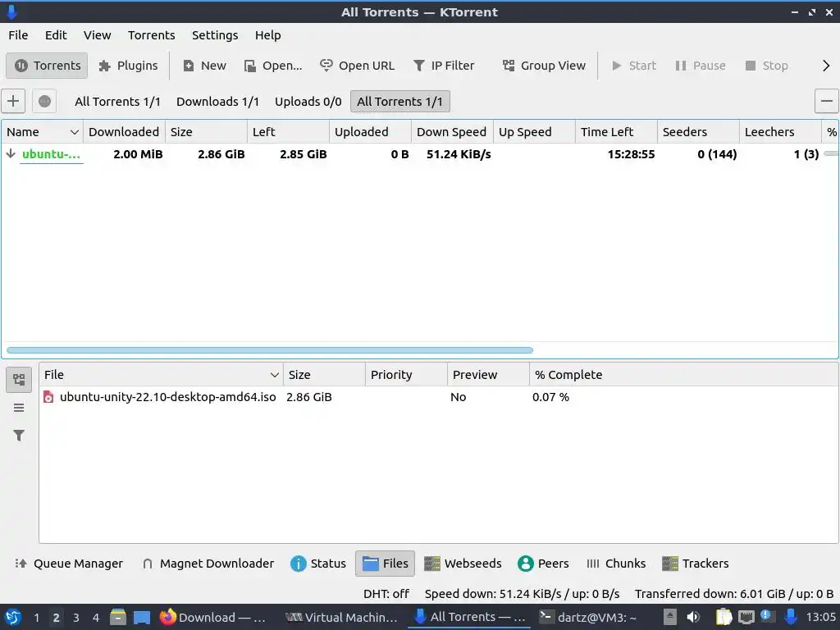Click the 15:28:55 time left cell
This screenshot has height=630, width=840.
tap(631, 154)
